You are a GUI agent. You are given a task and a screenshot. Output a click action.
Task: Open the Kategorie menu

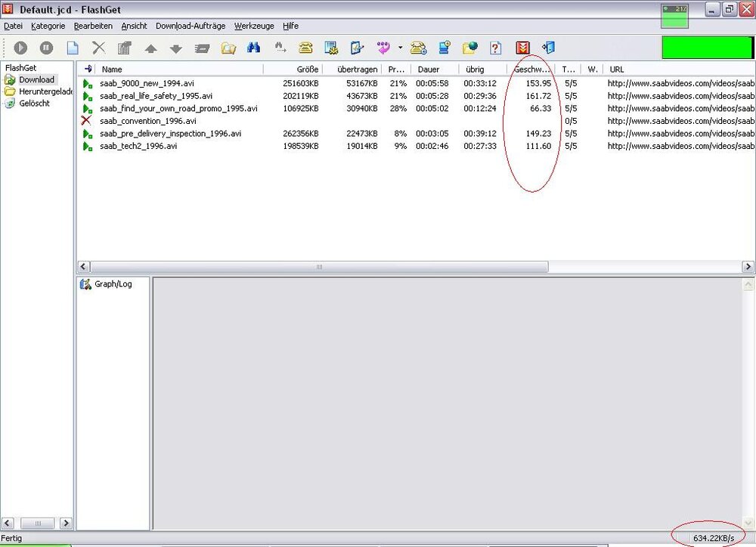click(48, 26)
